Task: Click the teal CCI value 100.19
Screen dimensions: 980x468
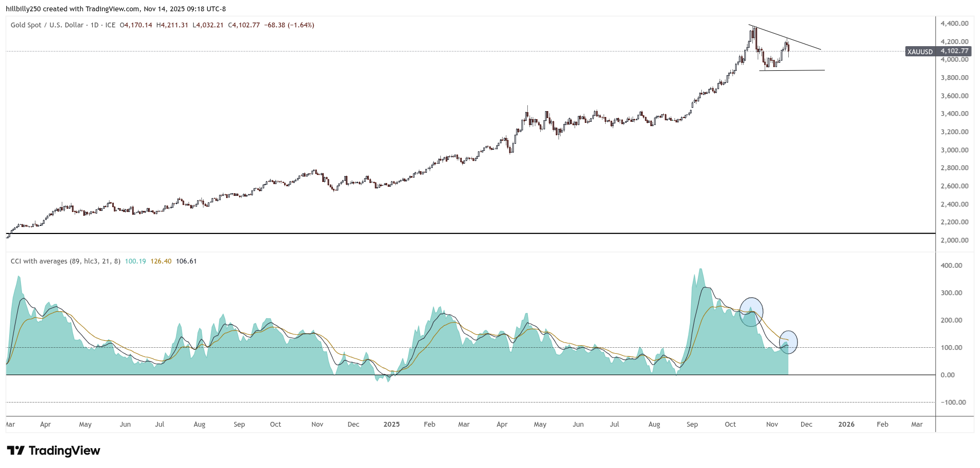Action: point(135,261)
